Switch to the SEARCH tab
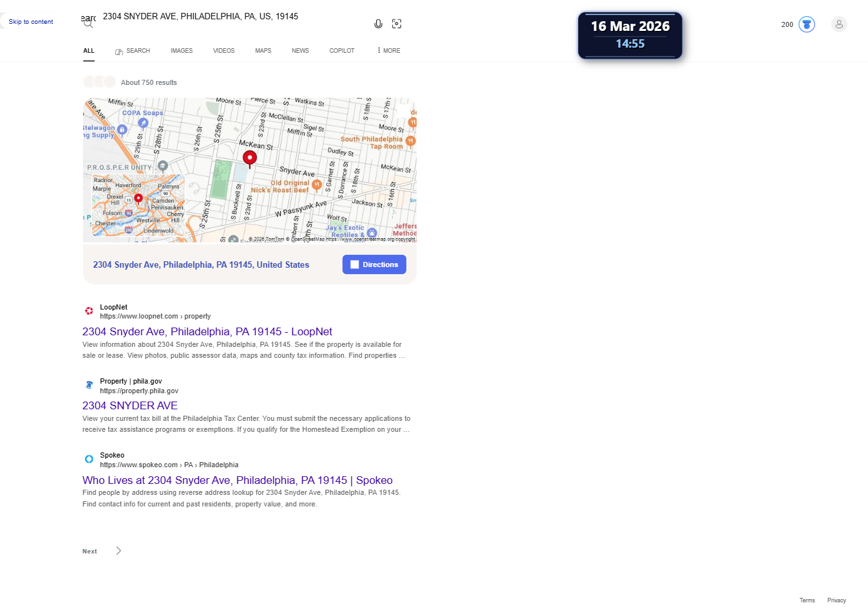The height and width of the screenshot is (612, 868). pyautogui.click(x=133, y=51)
